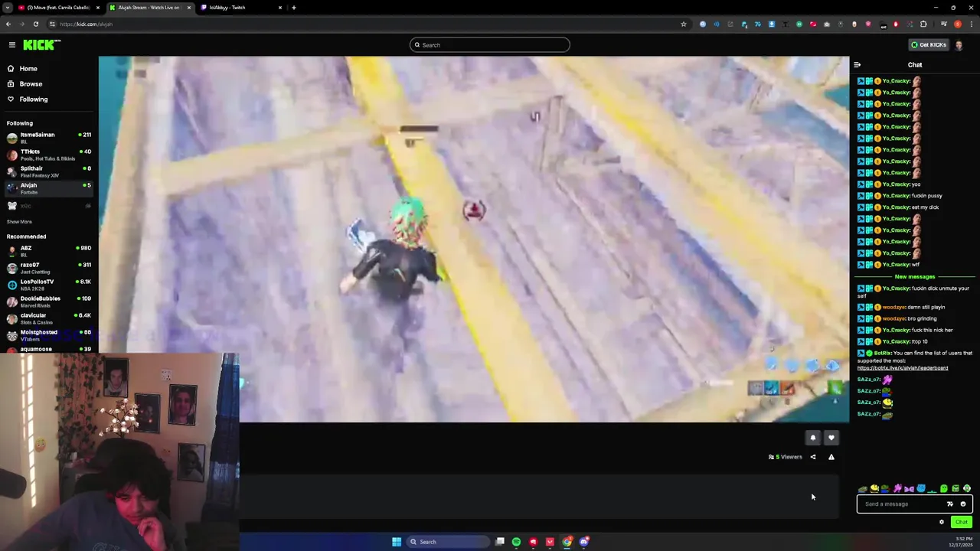This screenshot has height=551, width=980.
Task: Click woodzya username on bro grinding message
Action: [x=893, y=318]
